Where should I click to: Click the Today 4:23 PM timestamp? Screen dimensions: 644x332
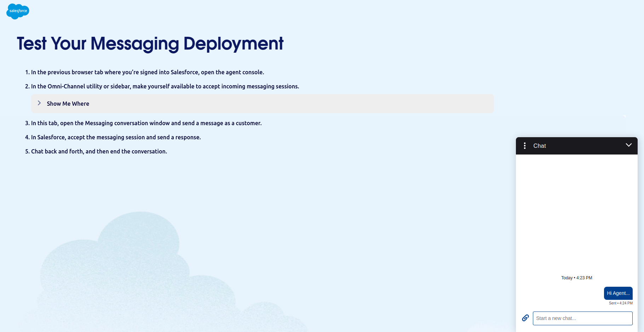point(577,278)
